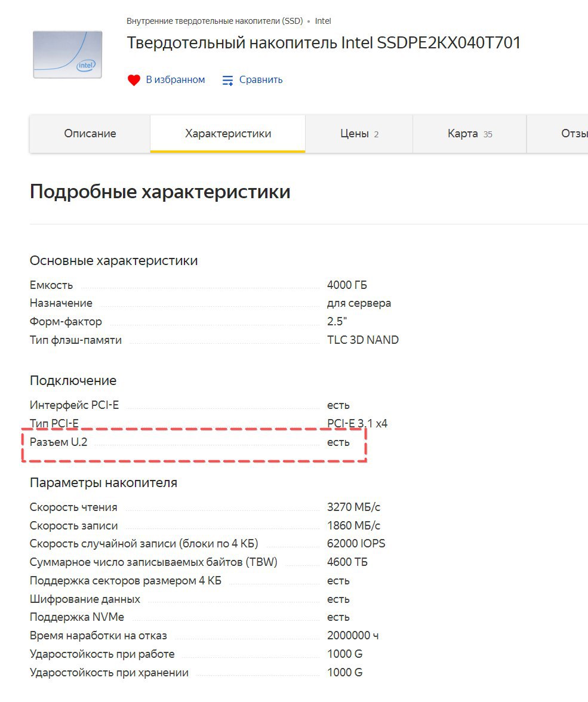Viewport: 588px width, 702px height.
Task: Click the 'Скорость записи' label
Action: (x=74, y=525)
